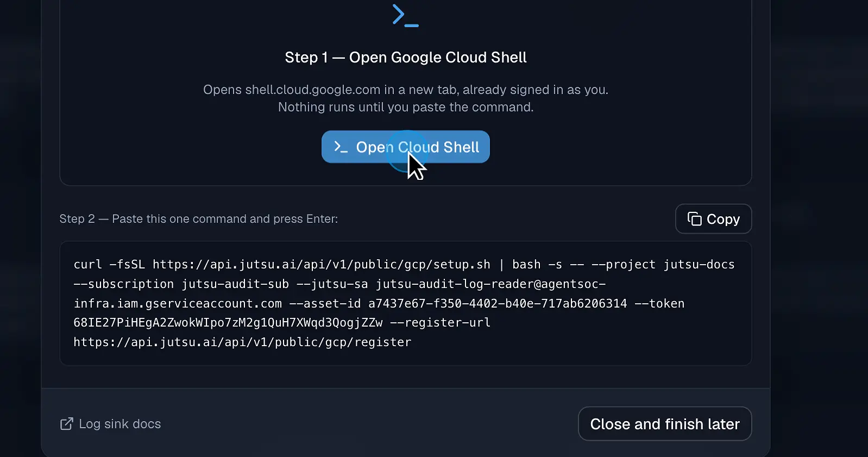This screenshot has height=457, width=868.
Task: Click the token string '68IE27PiHEgA2ZwokWIpo7zM2g1QuH7XWqd3QogjZZw'
Action: pyautogui.click(x=228, y=323)
